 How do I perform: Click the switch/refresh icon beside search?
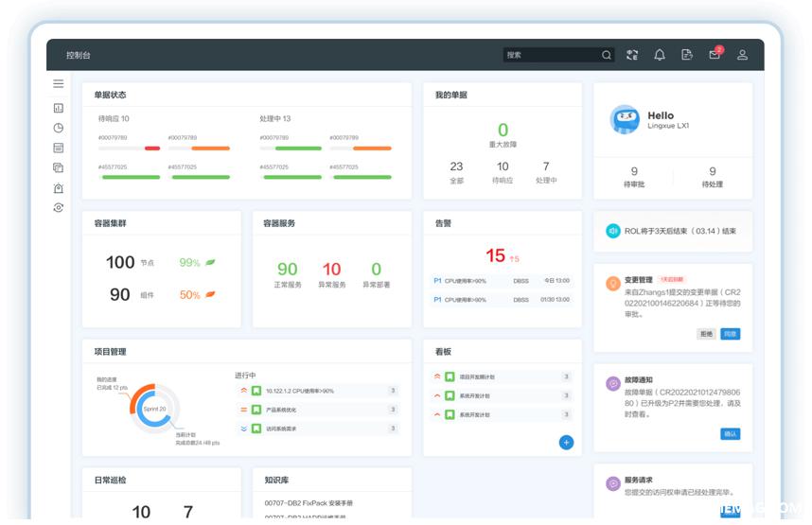point(632,55)
